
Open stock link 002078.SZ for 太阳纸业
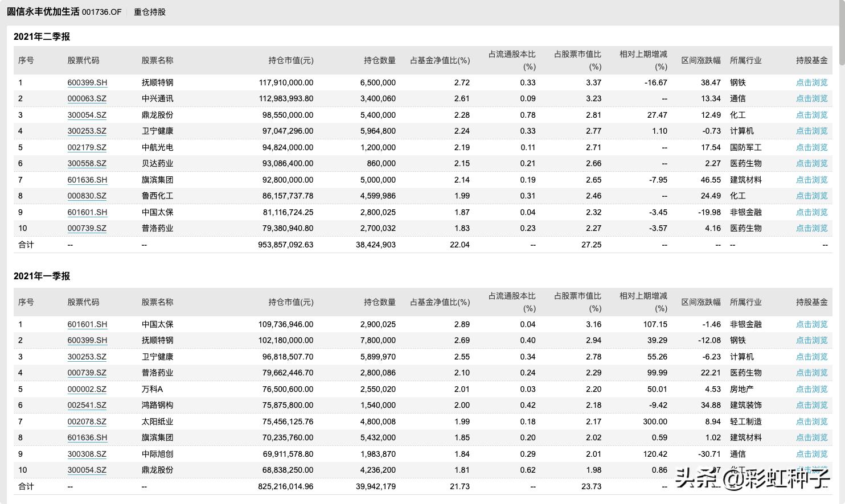tap(87, 422)
